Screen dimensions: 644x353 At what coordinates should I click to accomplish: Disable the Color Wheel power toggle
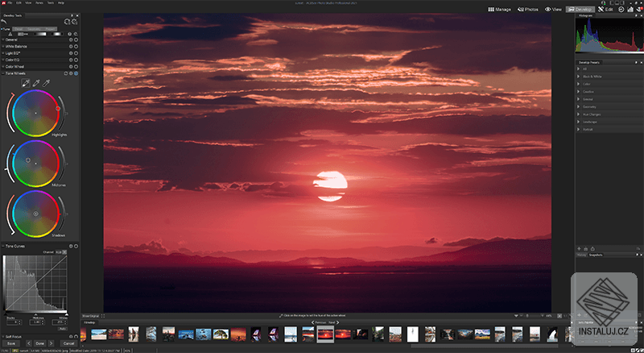(76, 66)
